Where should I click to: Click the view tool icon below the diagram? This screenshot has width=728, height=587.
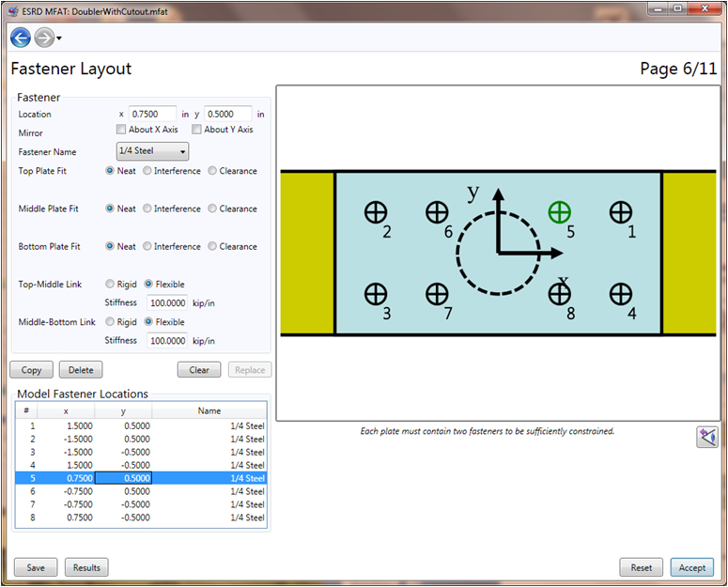click(x=706, y=436)
